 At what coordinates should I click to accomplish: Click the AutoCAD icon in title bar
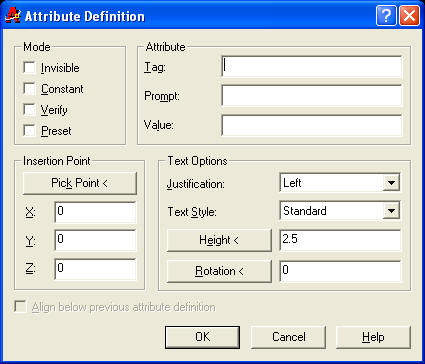[13, 16]
